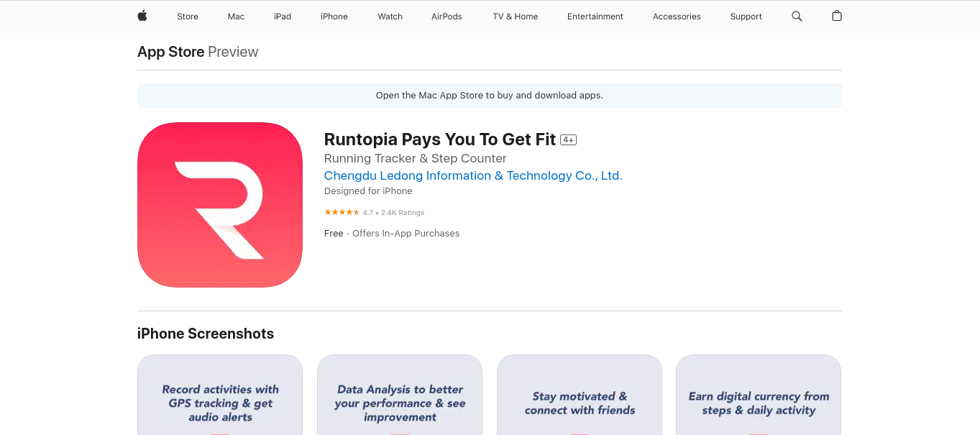Open the TV & Home menu
980x435 pixels.
tap(516, 17)
